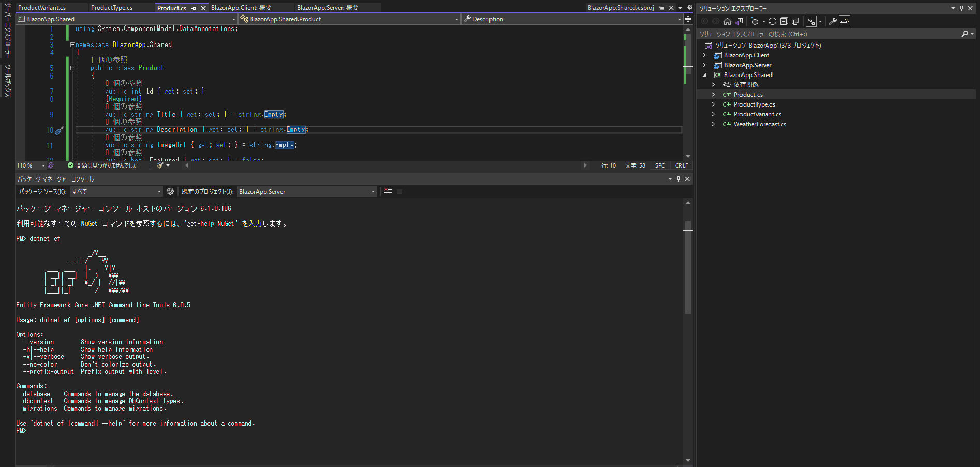Image resolution: width=980 pixels, height=467 pixels.
Task: Open the document tab list dropdown arrow
Action: [x=680, y=8]
